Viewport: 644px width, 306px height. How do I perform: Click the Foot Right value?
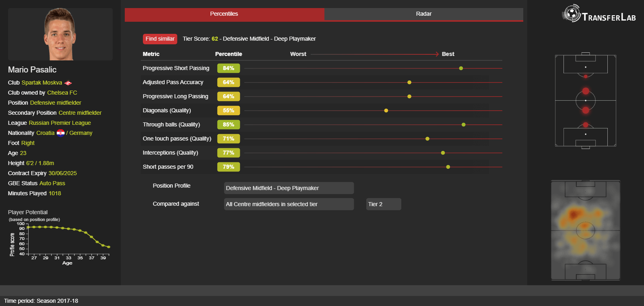point(28,143)
